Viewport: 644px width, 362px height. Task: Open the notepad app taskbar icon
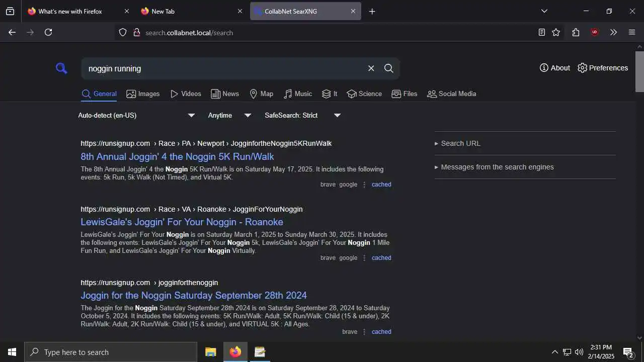260,352
